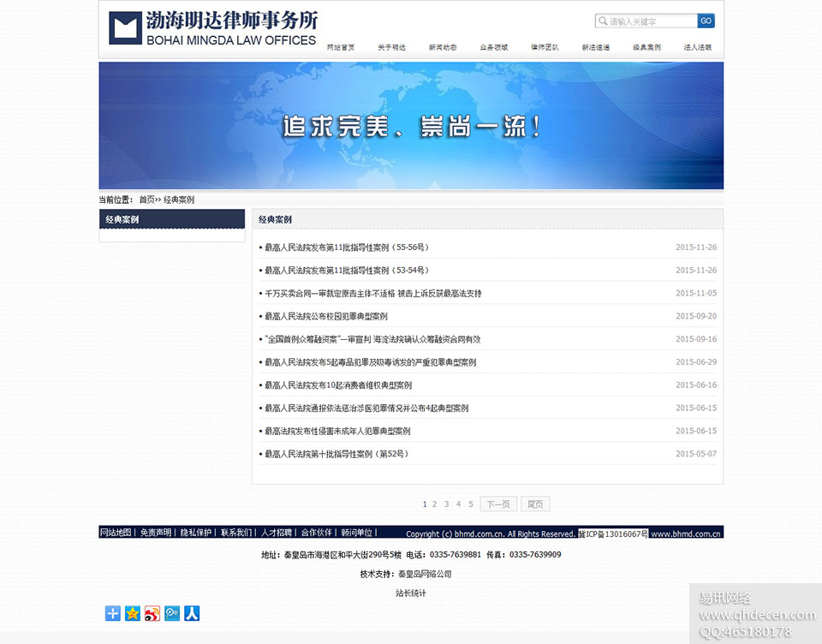Viewport: 822px width, 644px height.
Task: Share via the Sina Weibo icon
Action: point(152,613)
